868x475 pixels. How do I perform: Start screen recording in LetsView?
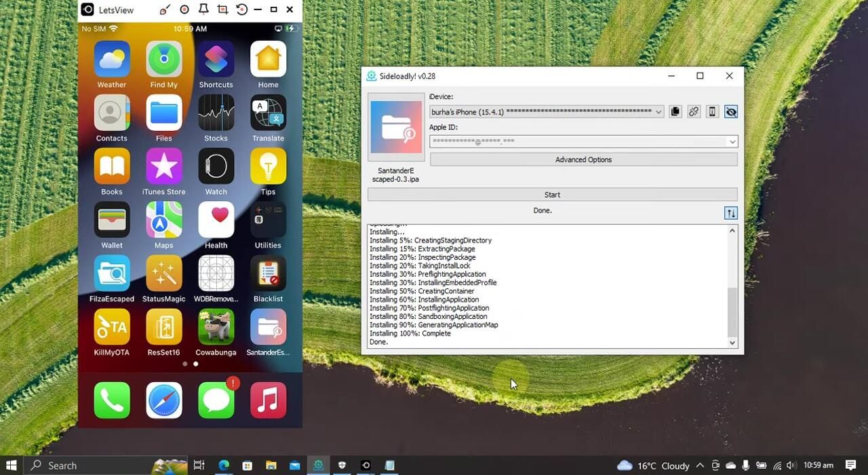click(x=184, y=9)
